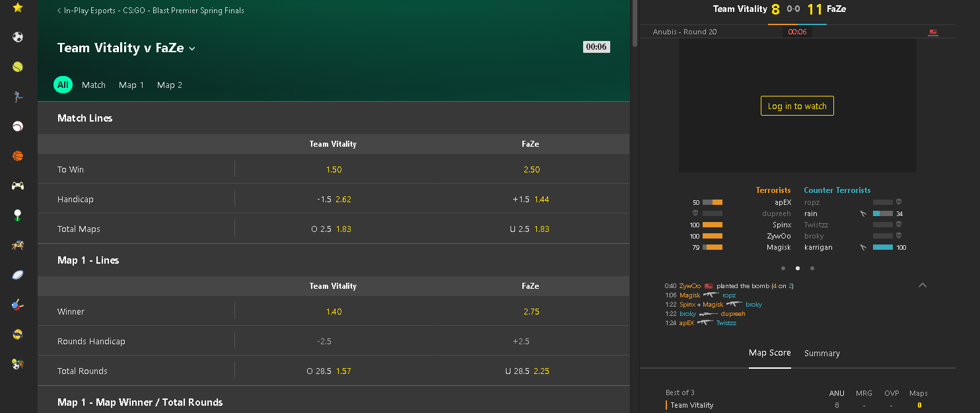Screen dimensions: 980x413
Task: Select the middle carousel page dot
Action: (x=798, y=268)
